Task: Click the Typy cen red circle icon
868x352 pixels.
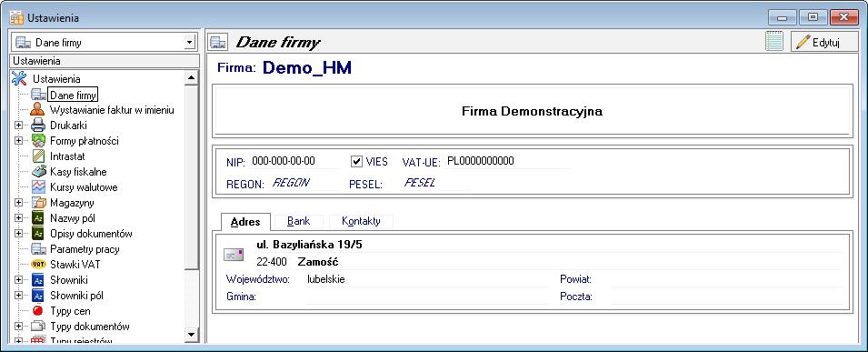Action: pos(38,311)
